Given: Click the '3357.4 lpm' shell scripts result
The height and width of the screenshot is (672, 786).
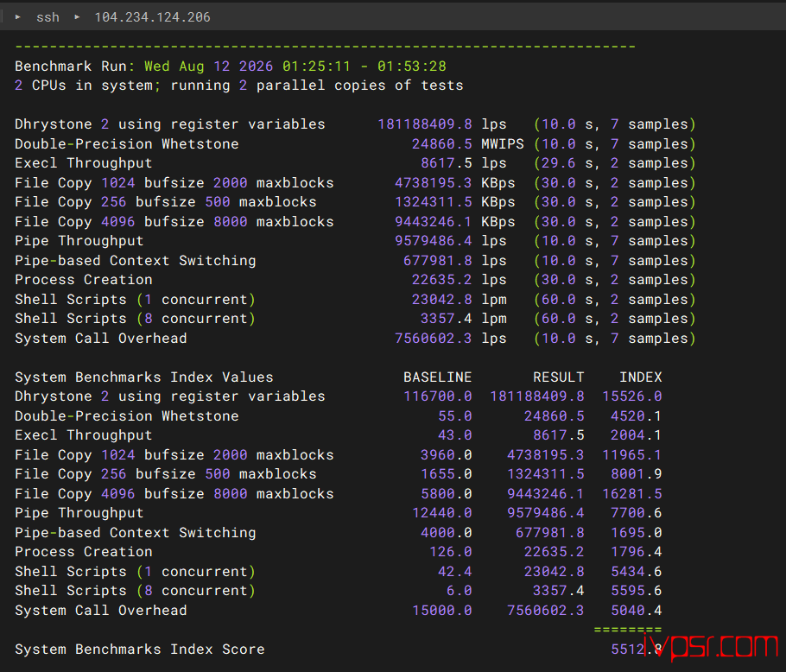Looking at the screenshot, I should point(464,319).
